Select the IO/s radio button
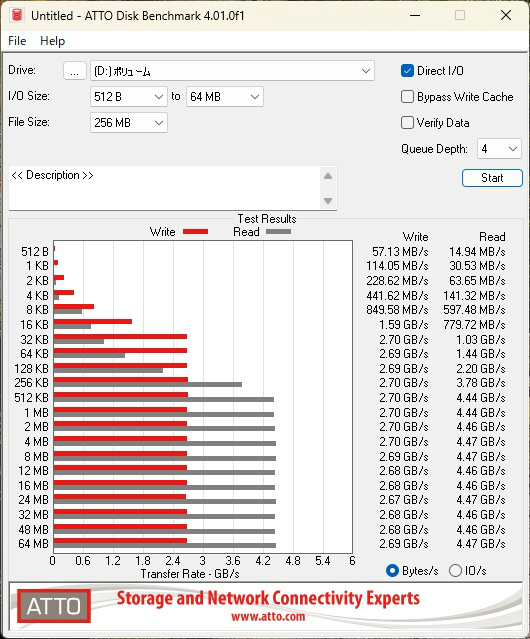Viewport: 530px width, 639px height. [455, 571]
